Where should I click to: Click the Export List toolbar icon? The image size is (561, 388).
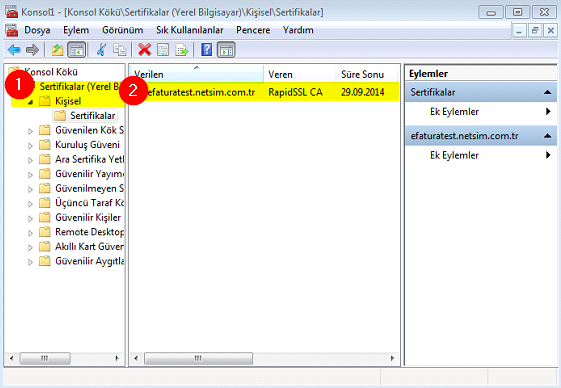coord(182,50)
